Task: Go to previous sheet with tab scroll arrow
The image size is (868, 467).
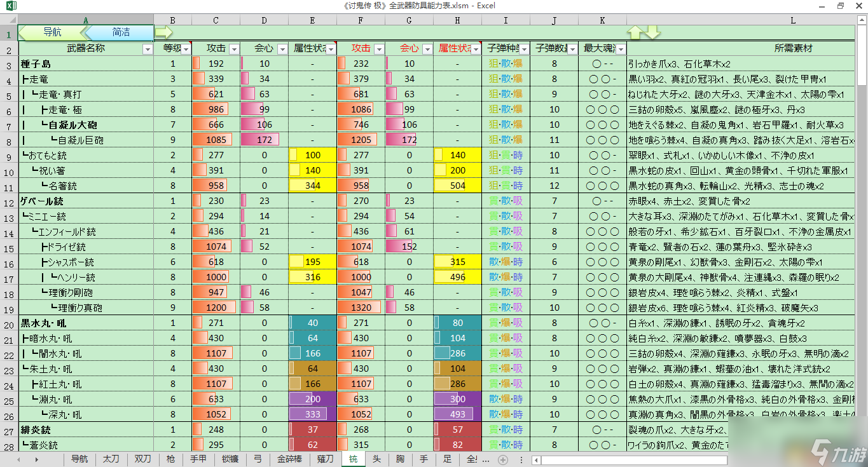Action: pyautogui.click(x=19, y=459)
